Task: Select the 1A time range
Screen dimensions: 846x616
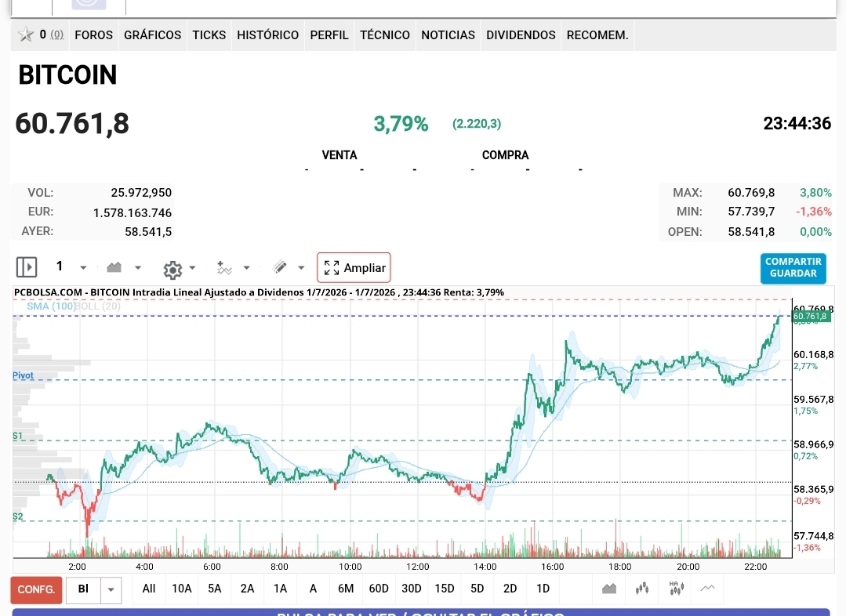Action: [x=280, y=589]
